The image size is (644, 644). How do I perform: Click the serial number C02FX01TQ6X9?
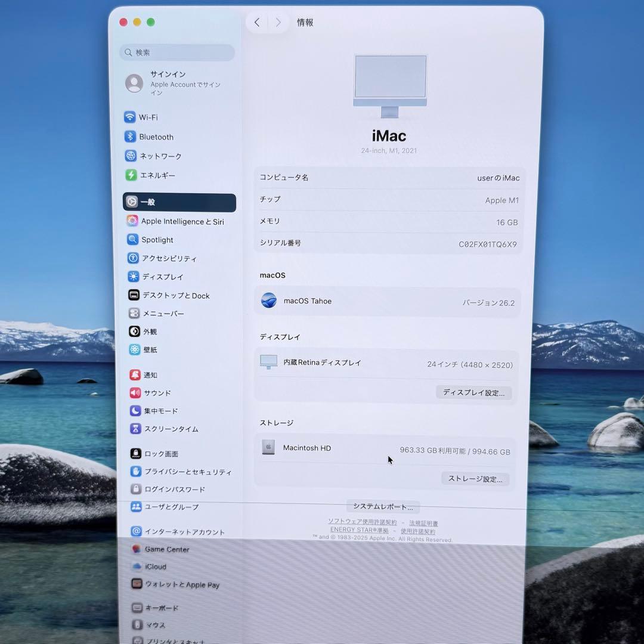coord(488,244)
